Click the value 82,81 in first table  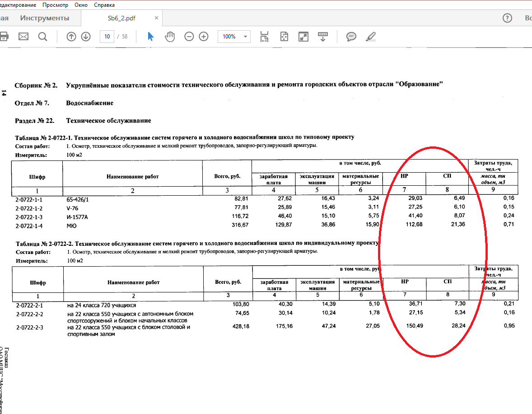[241, 199]
